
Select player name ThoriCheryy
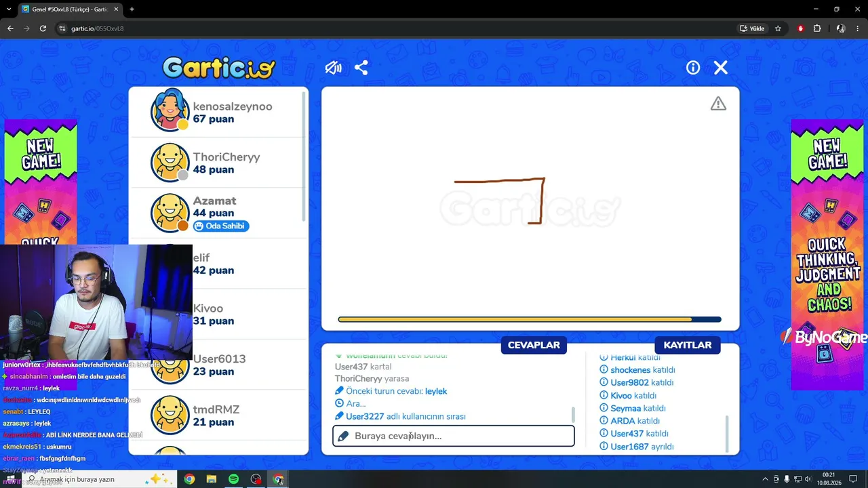(226, 157)
